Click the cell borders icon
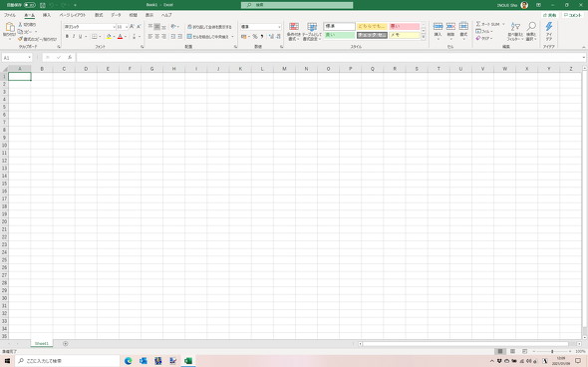Image resolution: width=588 pixels, height=367 pixels. tap(95, 36)
